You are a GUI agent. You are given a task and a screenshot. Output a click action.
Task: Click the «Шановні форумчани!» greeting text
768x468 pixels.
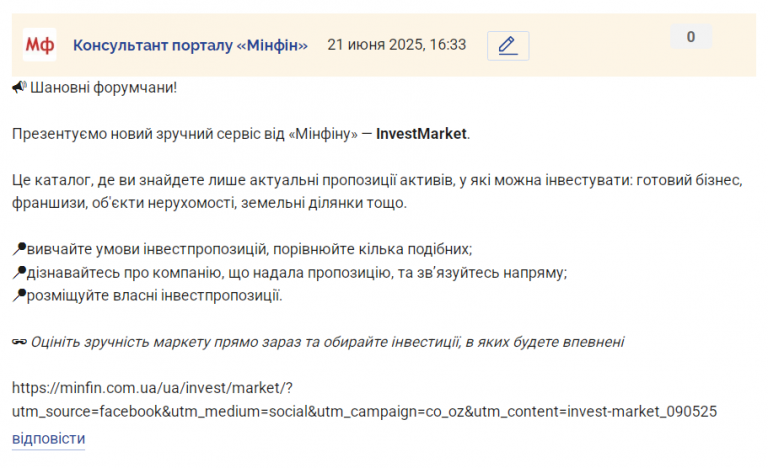point(103,88)
